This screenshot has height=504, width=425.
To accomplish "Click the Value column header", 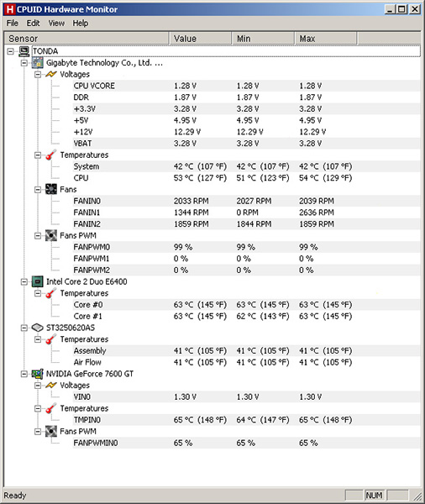I will point(200,39).
